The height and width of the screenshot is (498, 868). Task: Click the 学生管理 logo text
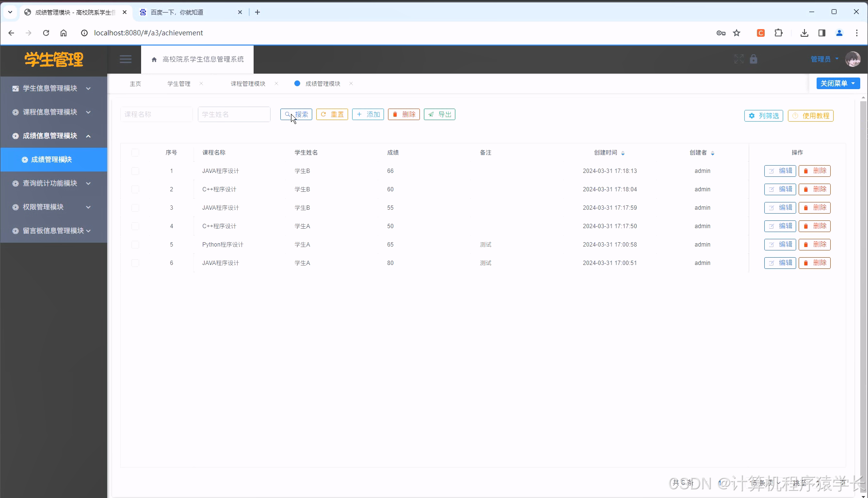pyautogui.click(x=54, y=60)
